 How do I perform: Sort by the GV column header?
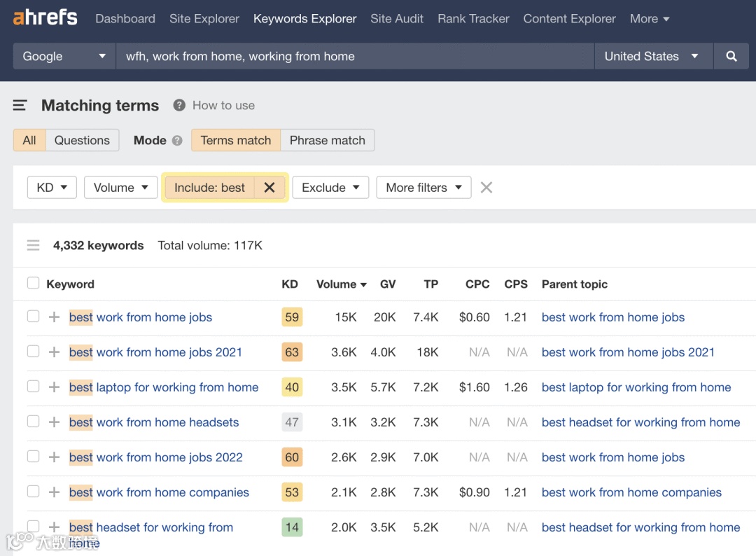click(388, 284)
